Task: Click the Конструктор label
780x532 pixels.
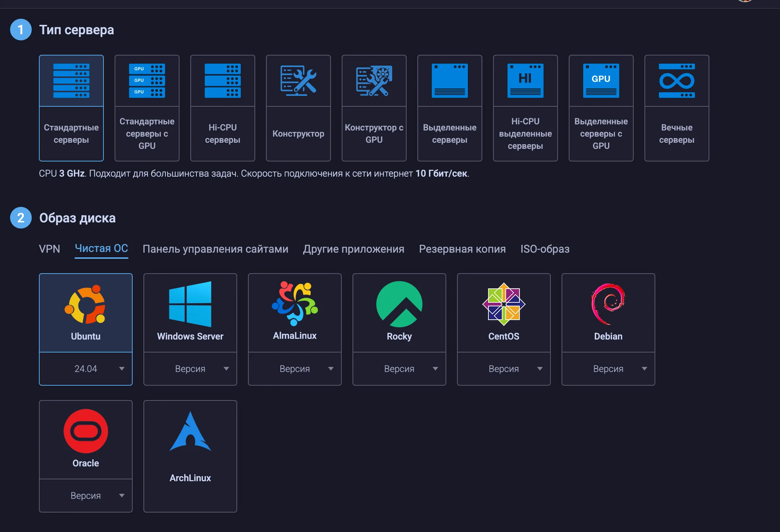Action: (298, 134)
